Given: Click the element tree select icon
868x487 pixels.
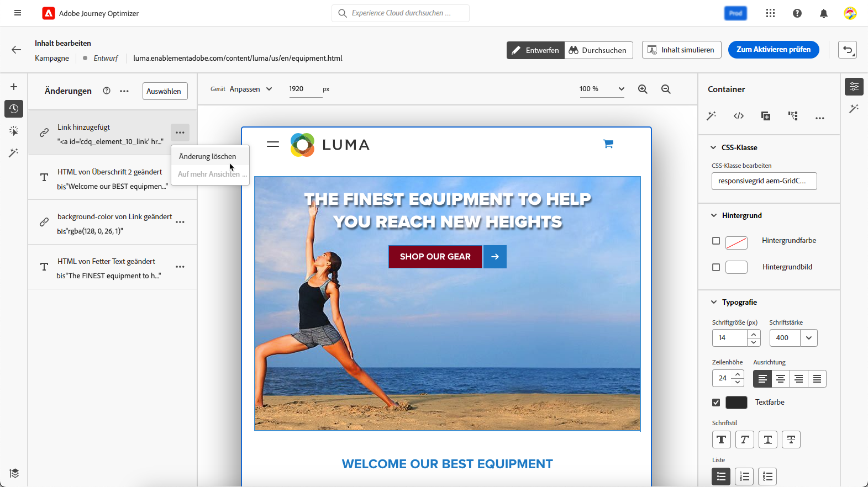Looking at the screenshot, I should [793, 116].
